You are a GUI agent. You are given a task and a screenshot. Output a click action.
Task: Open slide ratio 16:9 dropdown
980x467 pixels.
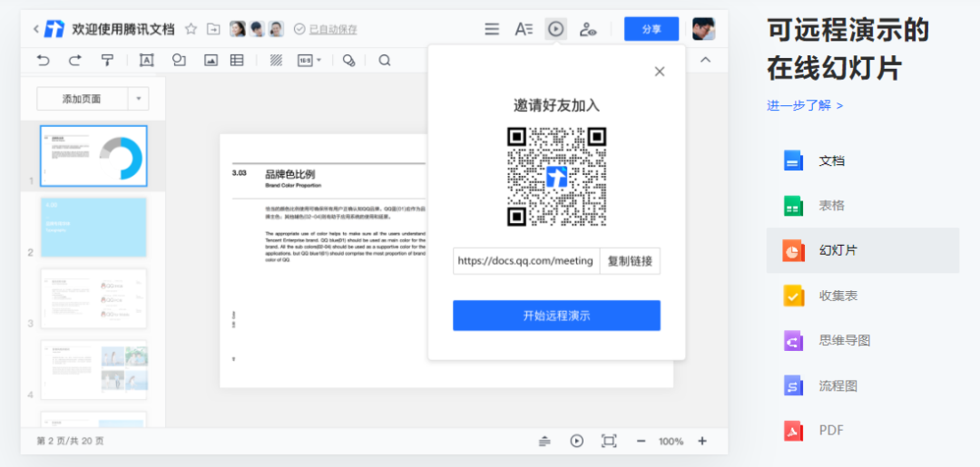(x=309, y=61)
